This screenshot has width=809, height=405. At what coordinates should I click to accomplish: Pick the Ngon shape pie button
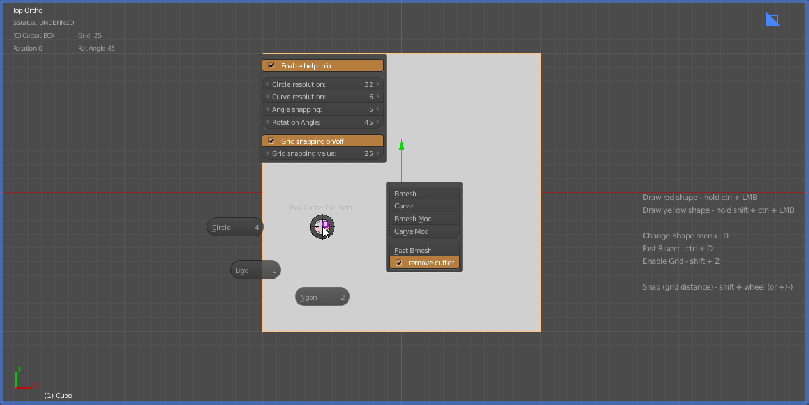[322, 297]
